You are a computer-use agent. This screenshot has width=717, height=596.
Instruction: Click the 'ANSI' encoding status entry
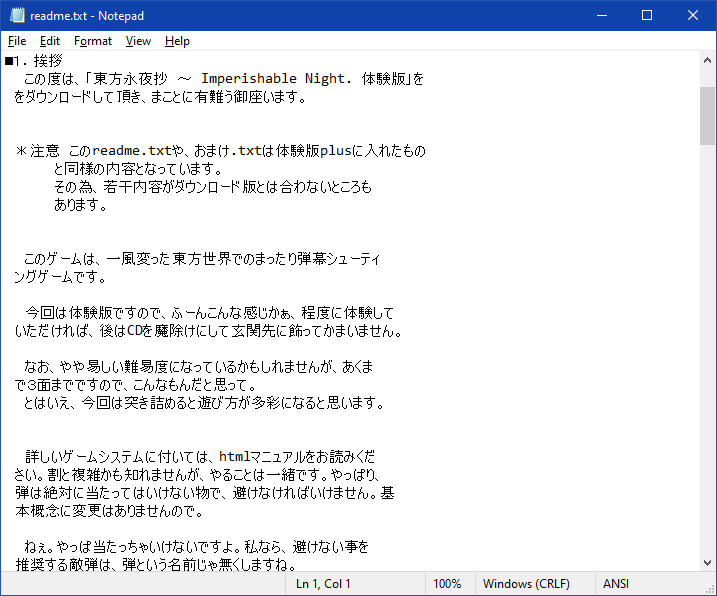pyautogui.click(x=615, y=584)
